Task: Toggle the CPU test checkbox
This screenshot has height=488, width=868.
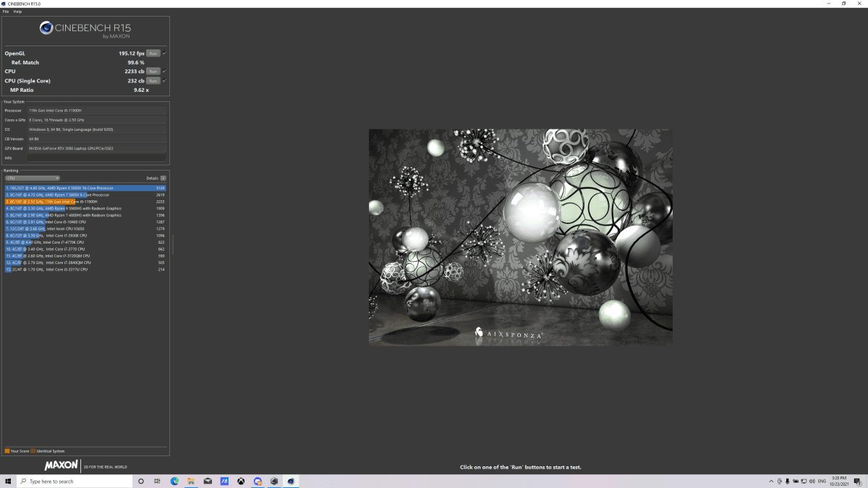Action: point(164,72)
